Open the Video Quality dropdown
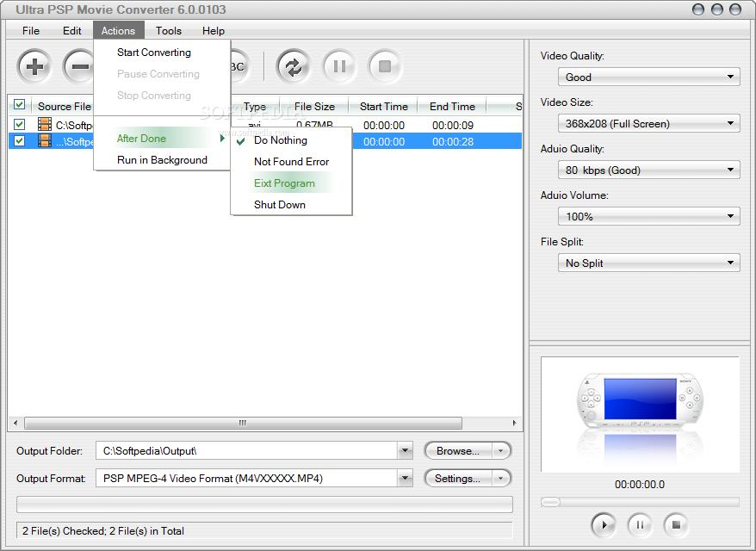Image resolution: width=756 pixels, height=551 pixels. point(649,77)
